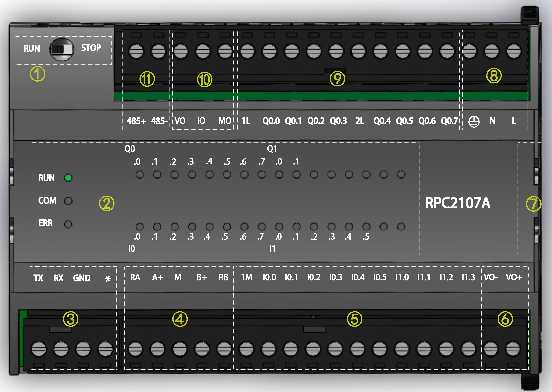
Task: Click the ERR status LED
Action: click(68, 224)
